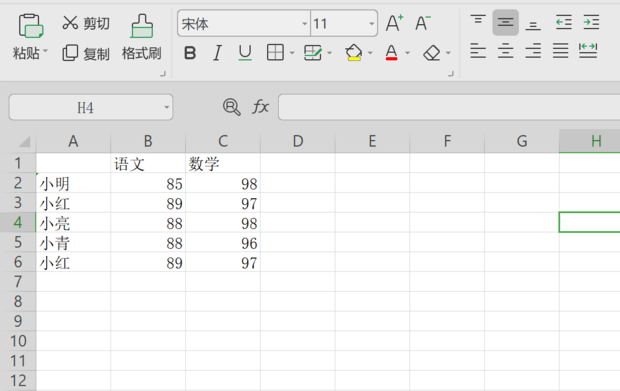
Task: Apply cell borders icon
Action: click(x=275, y=52)
